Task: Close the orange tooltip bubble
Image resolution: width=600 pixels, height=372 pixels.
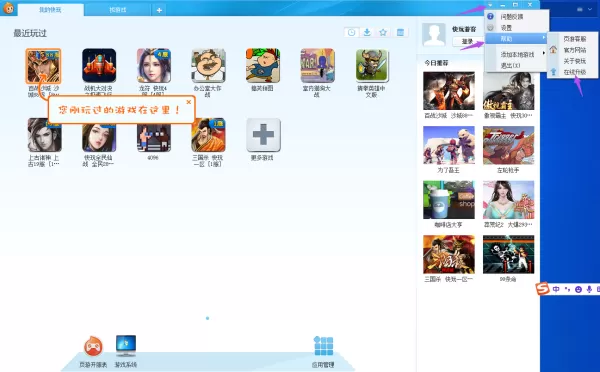Action: [189, 102]
